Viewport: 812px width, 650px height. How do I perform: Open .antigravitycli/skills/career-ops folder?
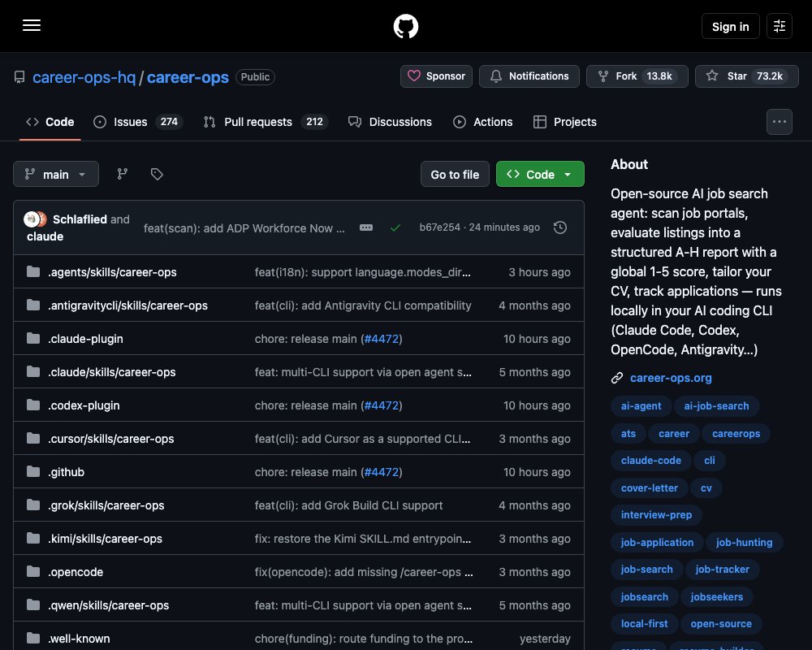tap(128, 305)
